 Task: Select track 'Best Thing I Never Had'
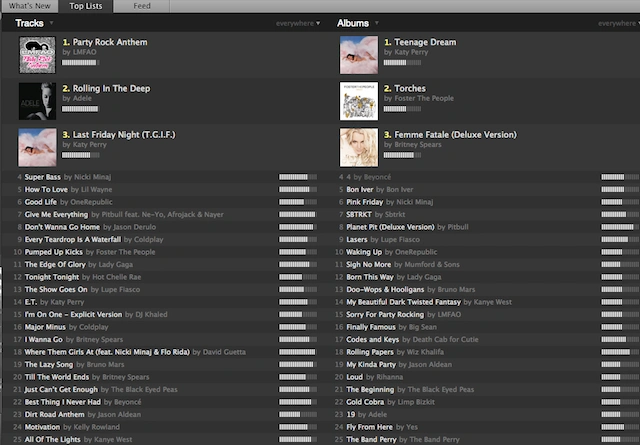pos(62,402)
